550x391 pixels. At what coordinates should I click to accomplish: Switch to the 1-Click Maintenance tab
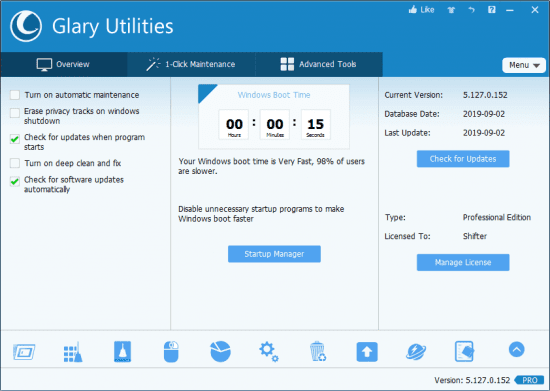pyautogui.click(x=191, y=65)
